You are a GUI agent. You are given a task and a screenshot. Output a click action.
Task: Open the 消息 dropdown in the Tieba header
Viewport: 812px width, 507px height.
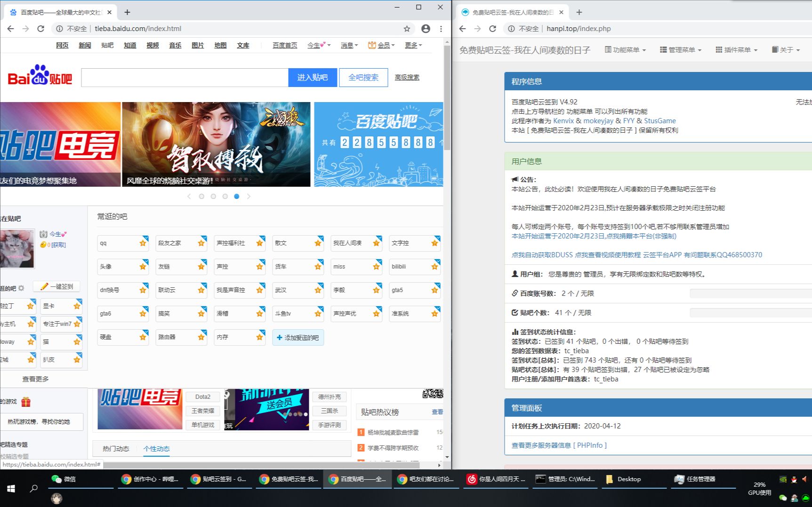coord(349,45)
